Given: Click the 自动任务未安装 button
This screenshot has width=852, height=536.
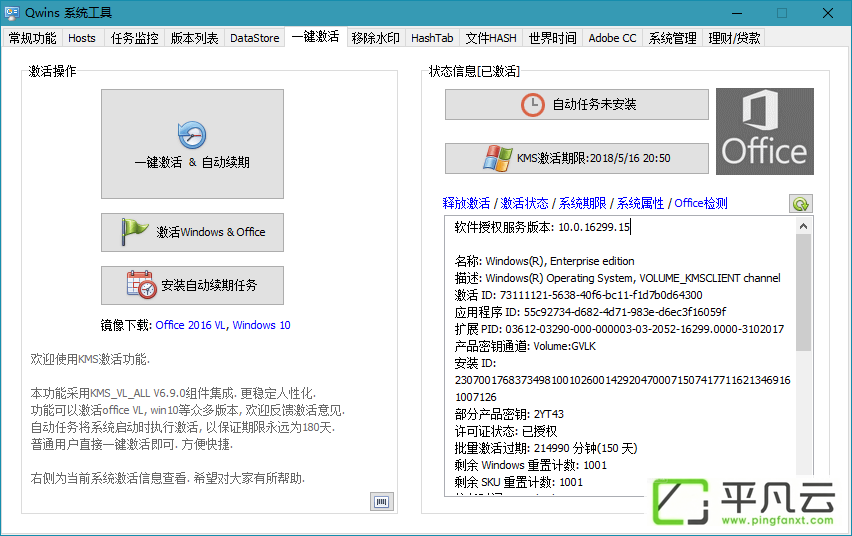Looking at the screenshot, I should 577,104.
